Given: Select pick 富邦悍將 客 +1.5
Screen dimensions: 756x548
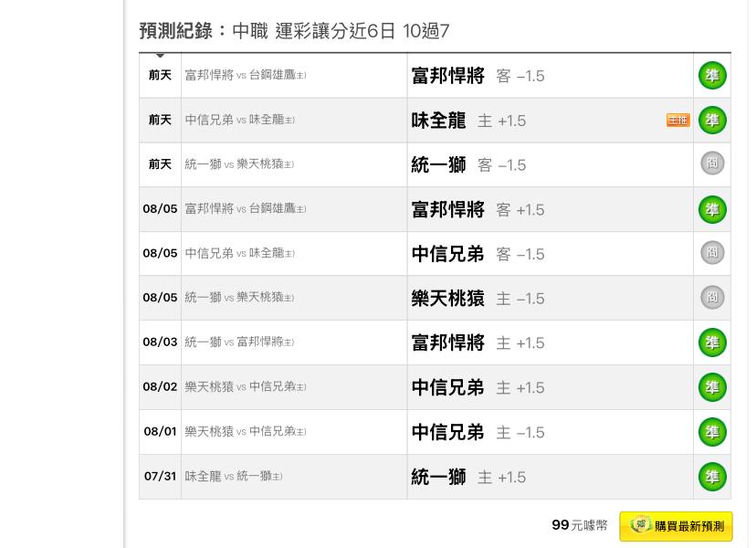Looking at the screenshot, I should [478, 210].
